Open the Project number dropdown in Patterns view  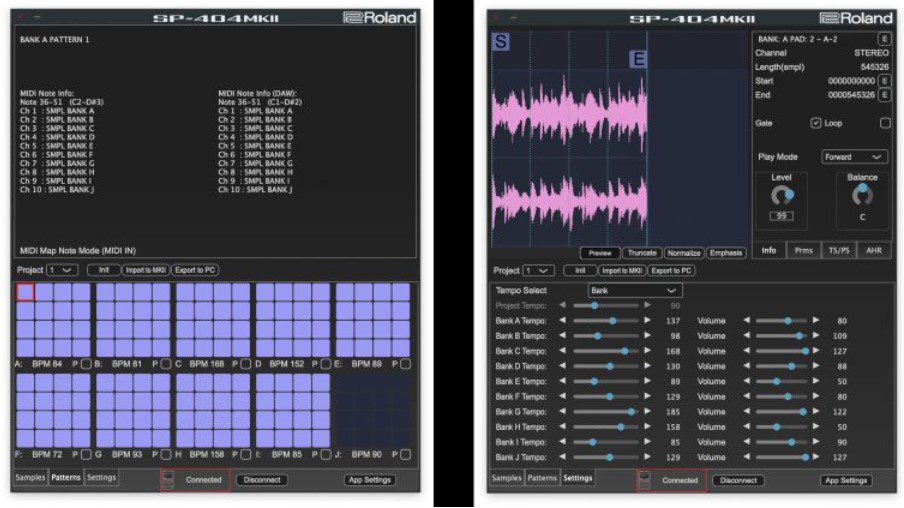click(61, 270)
